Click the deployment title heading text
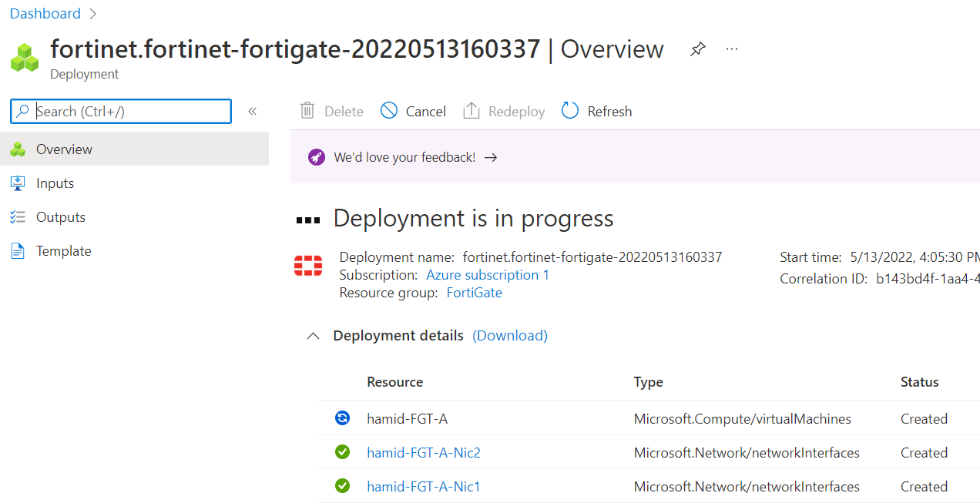Viewport: 980px width, 503px height. tap(357, 49)
